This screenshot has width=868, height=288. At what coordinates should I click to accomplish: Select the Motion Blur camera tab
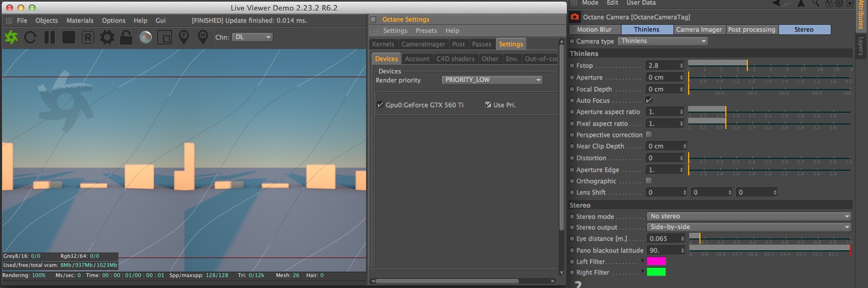coord(594,29)
